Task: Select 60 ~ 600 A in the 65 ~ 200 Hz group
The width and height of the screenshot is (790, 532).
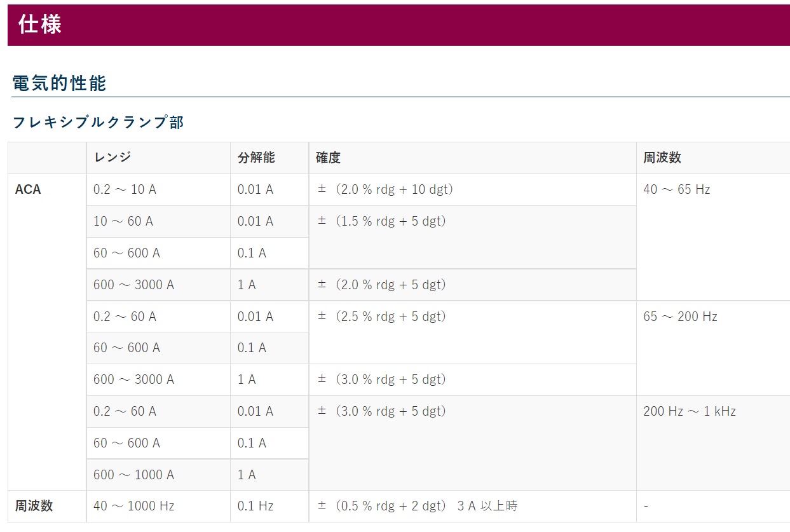Action: (158, 348)
